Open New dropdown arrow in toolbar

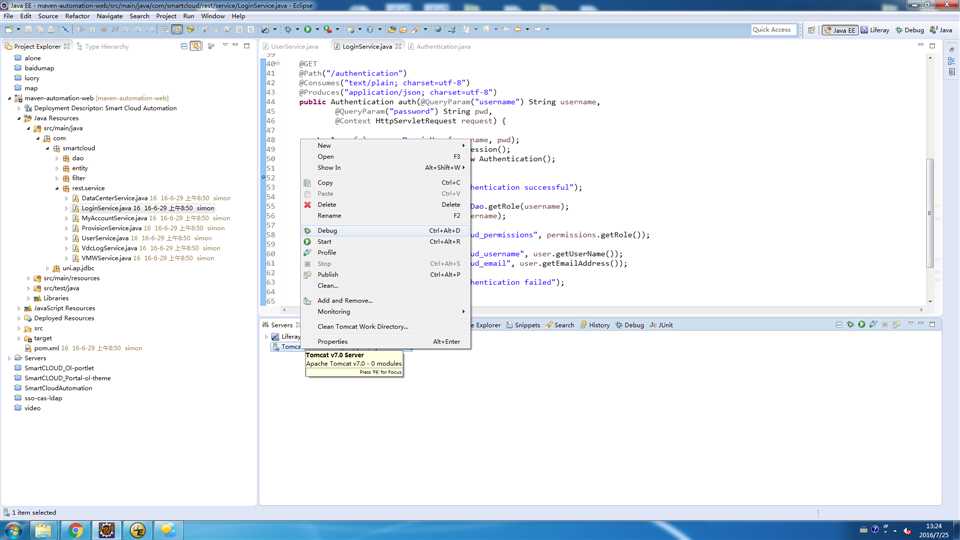tap(18, 29)
